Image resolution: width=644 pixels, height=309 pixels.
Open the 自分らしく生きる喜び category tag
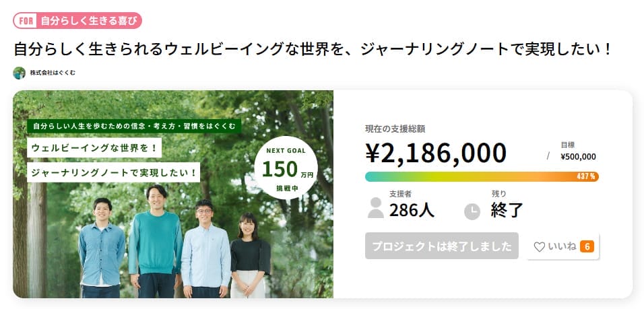[x=88, y=21]
